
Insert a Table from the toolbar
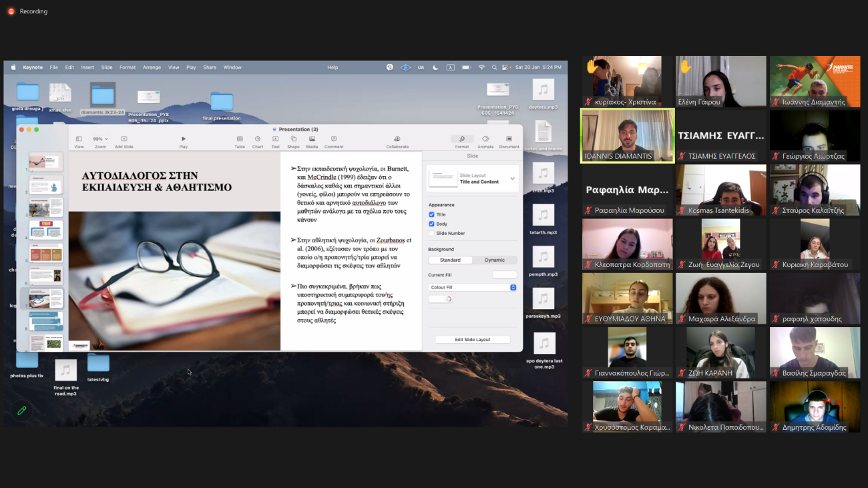coord(240,142)
